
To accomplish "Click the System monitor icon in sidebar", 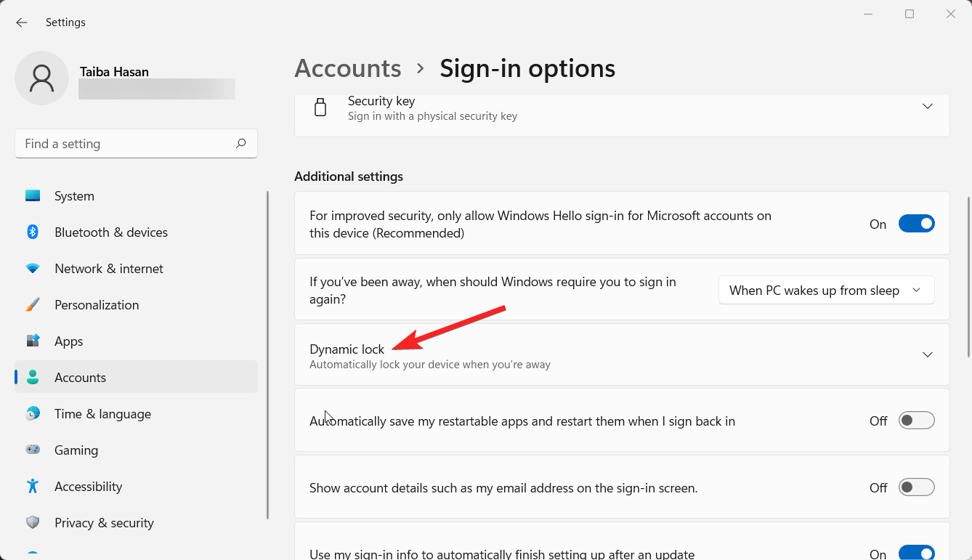I will (33, 196).
